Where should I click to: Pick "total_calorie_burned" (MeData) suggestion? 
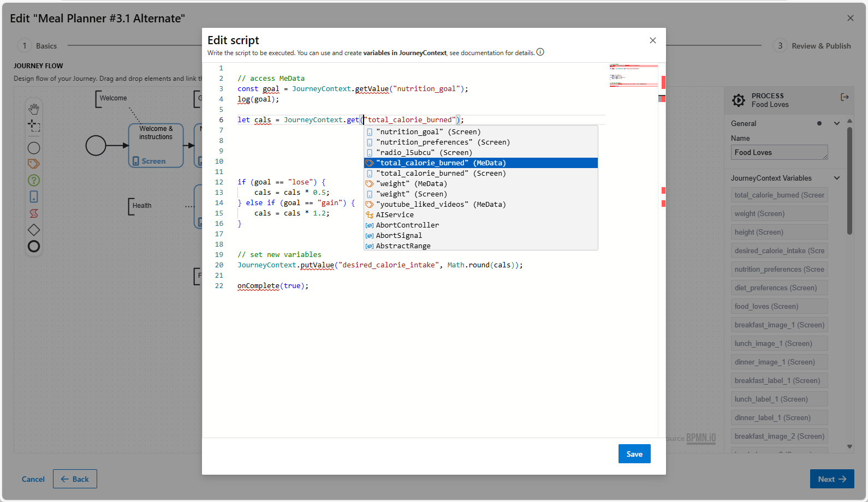(x=481, y=163)
